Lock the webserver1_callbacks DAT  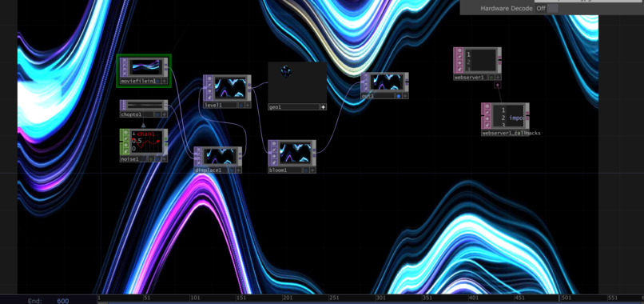pyautogui.click(x=487, y=124)
